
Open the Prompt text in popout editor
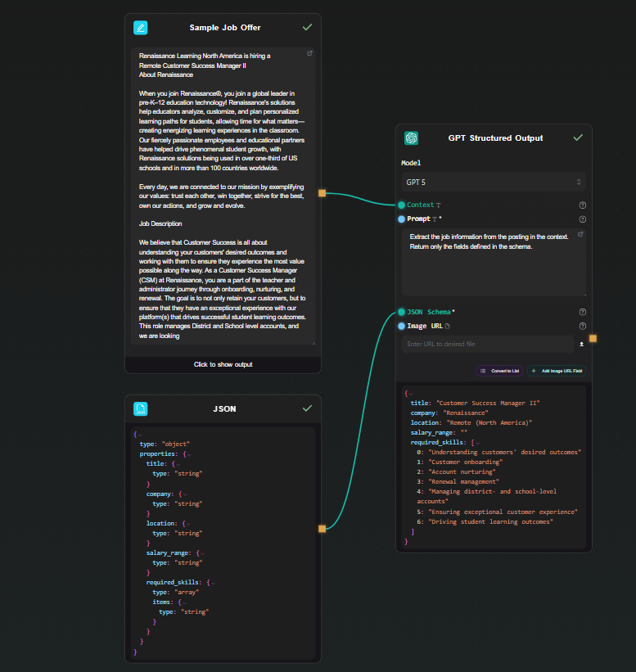click(580, 234)
